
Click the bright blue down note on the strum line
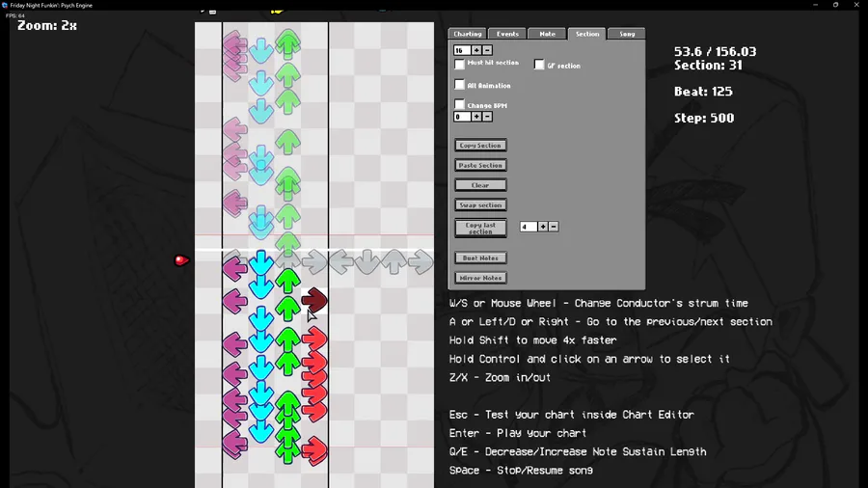[x=261, y=261]
